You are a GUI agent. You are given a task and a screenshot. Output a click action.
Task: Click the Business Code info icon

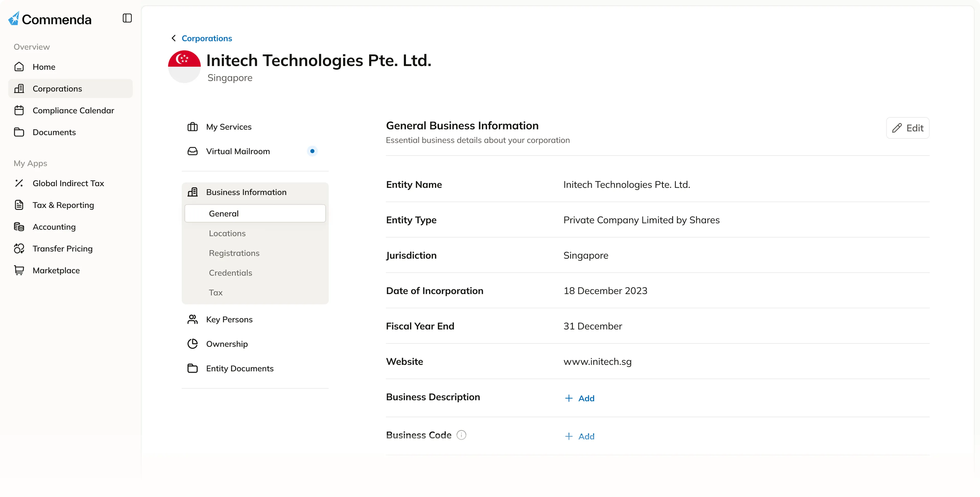coord(461,435)
